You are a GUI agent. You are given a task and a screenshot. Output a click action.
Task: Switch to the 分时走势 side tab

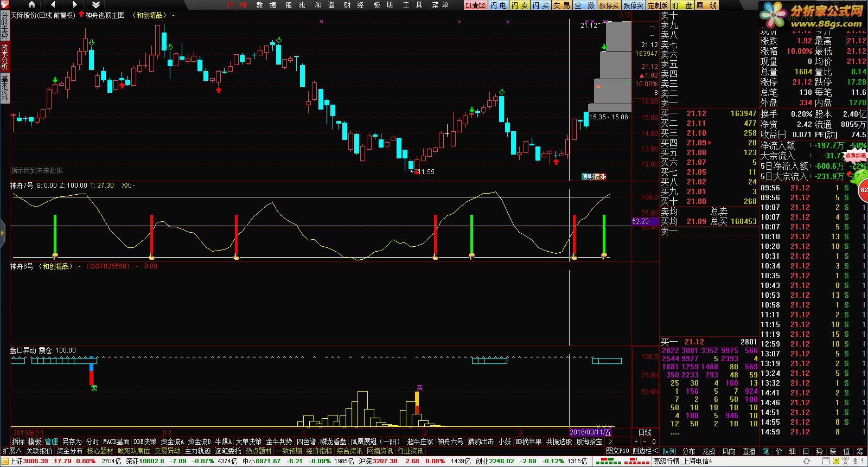click(4, 26)
